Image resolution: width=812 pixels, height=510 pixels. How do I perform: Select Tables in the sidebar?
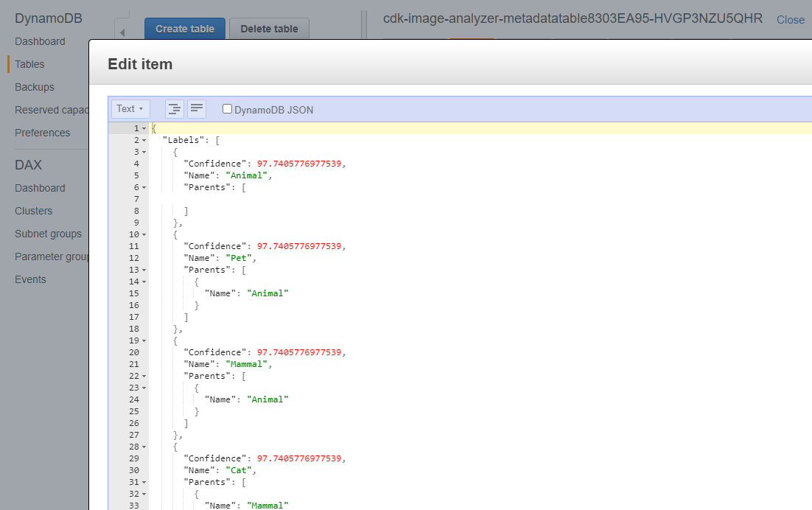[29, 64]
